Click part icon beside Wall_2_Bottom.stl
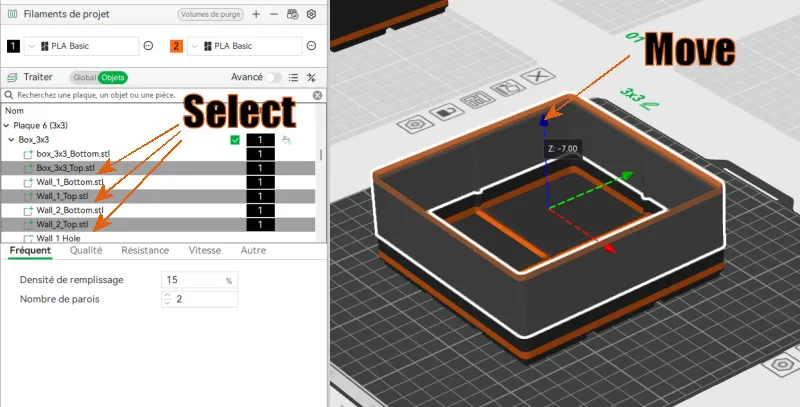This screenshot has width=800, height=407. tap(29, 210)
